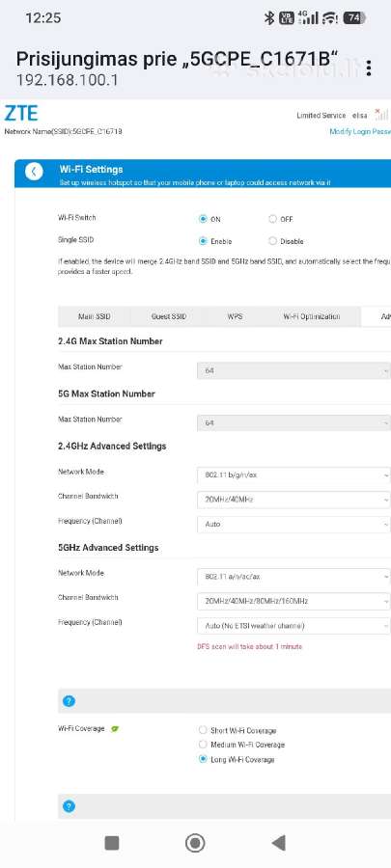Viewport: 391px width, 868px height.
Task: Click the Limited Service status text
Action: [321, 115]
